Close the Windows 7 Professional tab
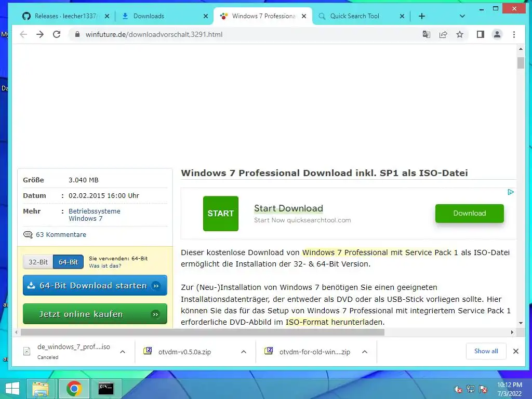Image resolution: width=532 pixels, height=399 pixels. (x=304, y=16)
